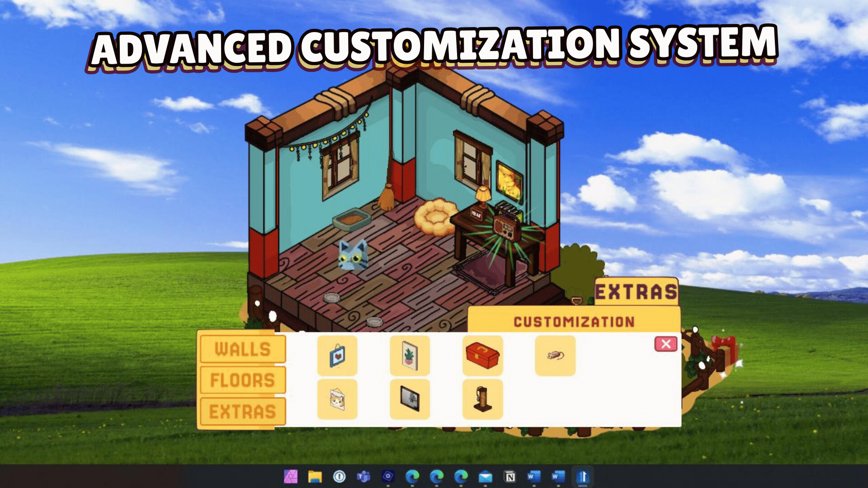Choose the red toy chest item
868x488 pixels.
click(482, 356)
